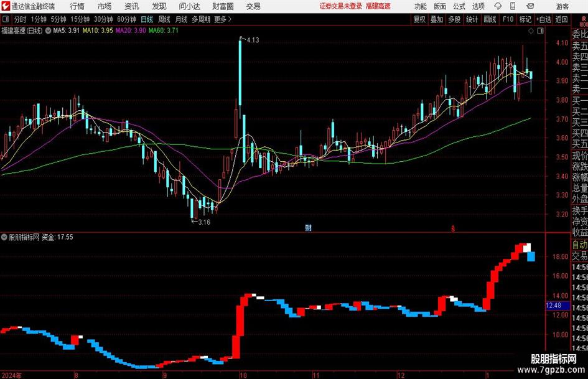Click the 通达信 red logo icon
This screenshot has width=588, height=379.
tap(6, 6)
